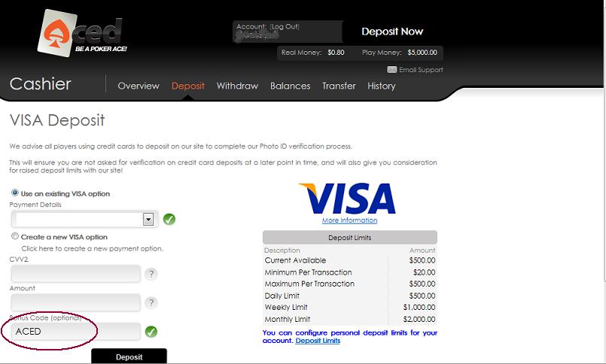The height and width of the screenshot is (364, 606).
Task: Switch to the Withdraw tab
Action: [x=237, y=86]
